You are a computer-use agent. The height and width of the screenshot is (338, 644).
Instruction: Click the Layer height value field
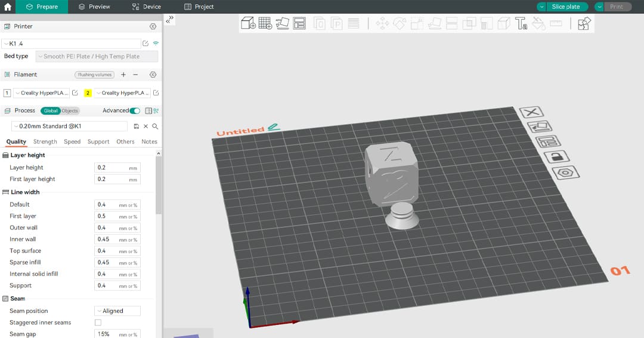click(x=117, y=167)
